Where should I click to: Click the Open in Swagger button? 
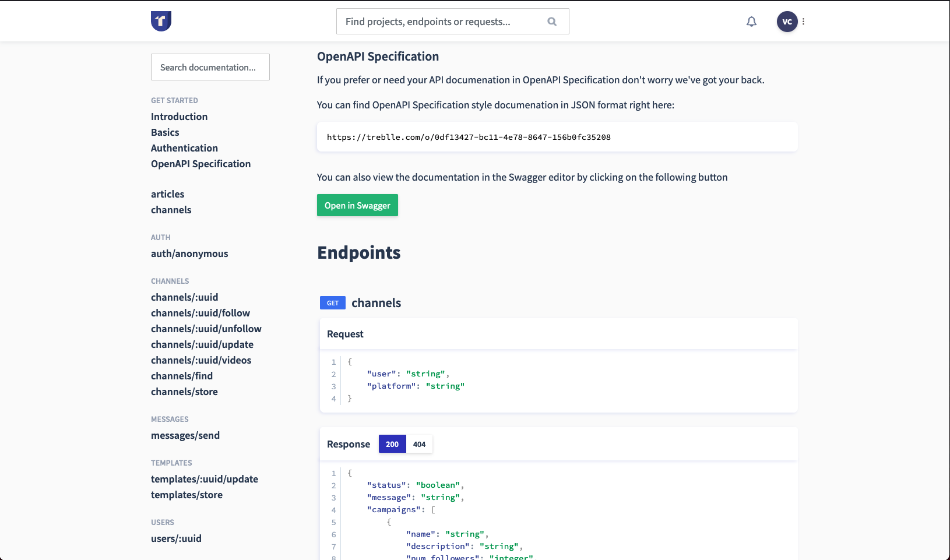(357, 205)
